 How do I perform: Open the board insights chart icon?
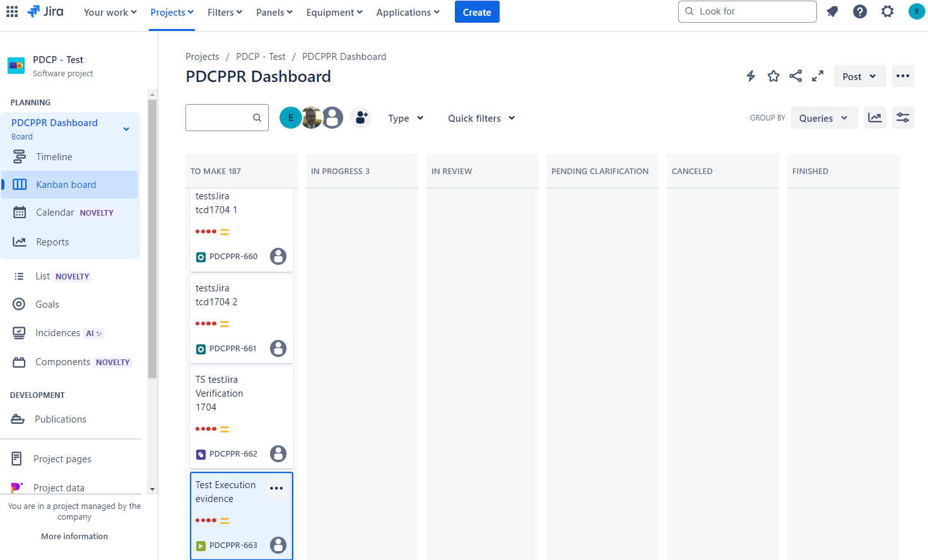click(x=875, y=117)
